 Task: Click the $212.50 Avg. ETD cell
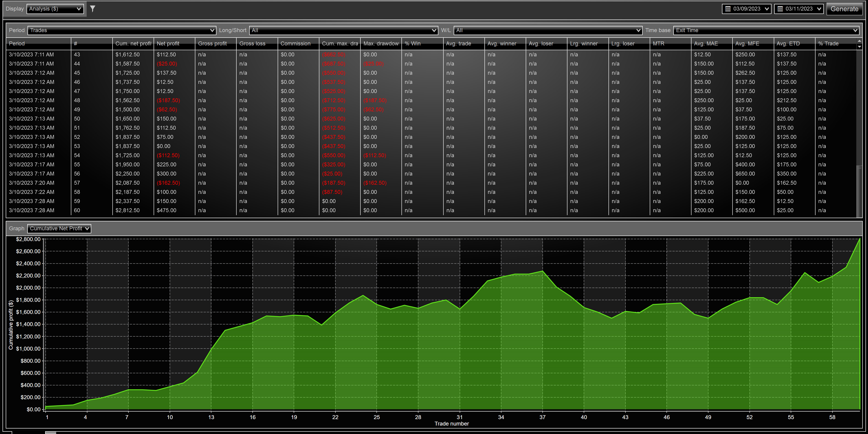[794, 100]
